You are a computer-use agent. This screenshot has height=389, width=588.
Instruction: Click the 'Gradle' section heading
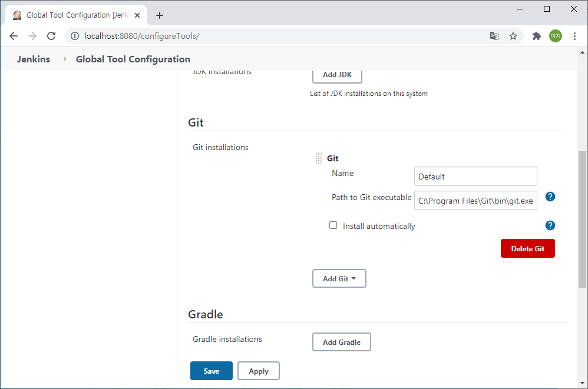[x=206, y=314]
